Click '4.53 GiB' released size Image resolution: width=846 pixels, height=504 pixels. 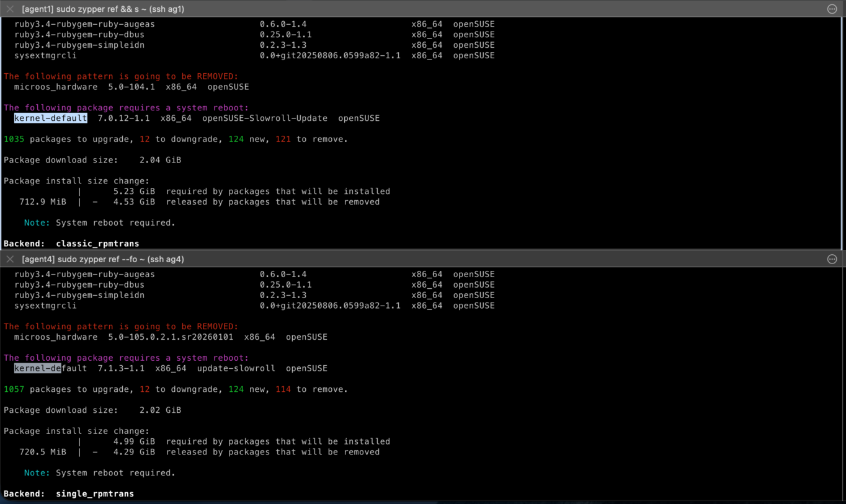(x=134, y=201)
